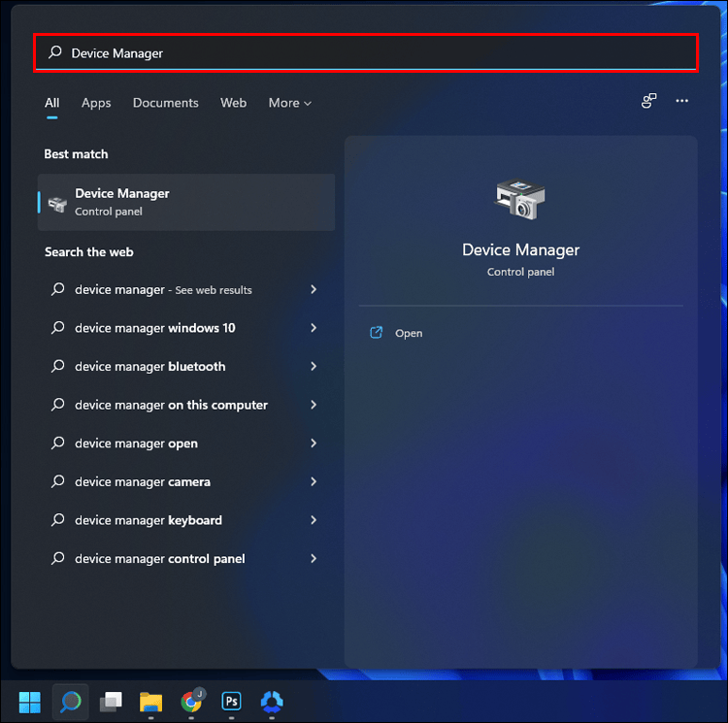This screenshot has width=728, height=723.
Task: Open Device Manager from the preview pane
Action: pos(409,333)
